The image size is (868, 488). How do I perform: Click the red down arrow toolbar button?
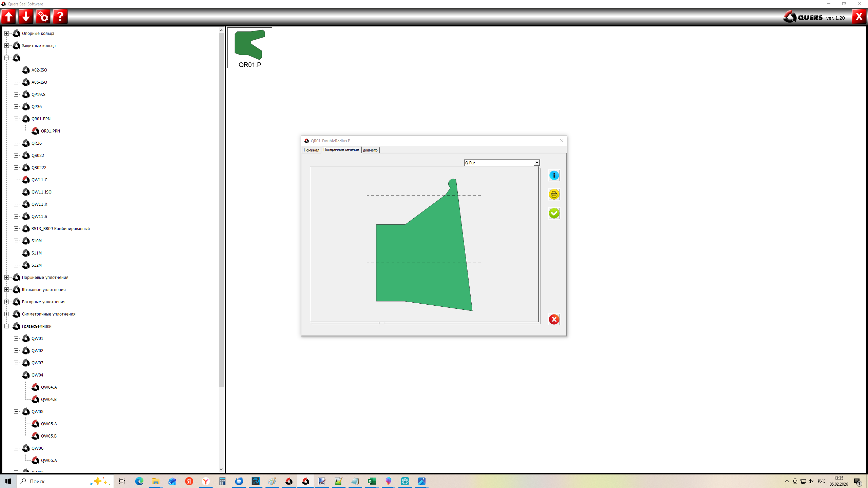pos(26,16)
